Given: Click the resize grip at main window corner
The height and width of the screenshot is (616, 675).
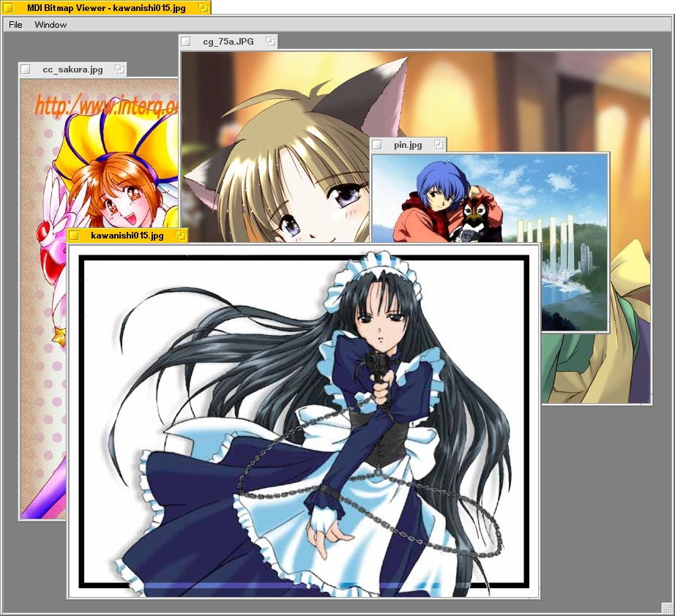Looking at the screenshot, I should click(x=667, y=608).
